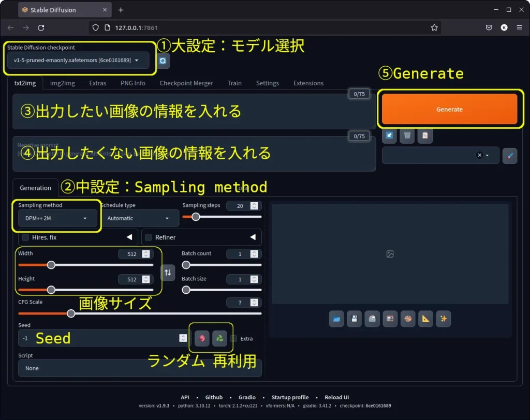
Task: Swap width and height values
Action: (x=168, y=273)
